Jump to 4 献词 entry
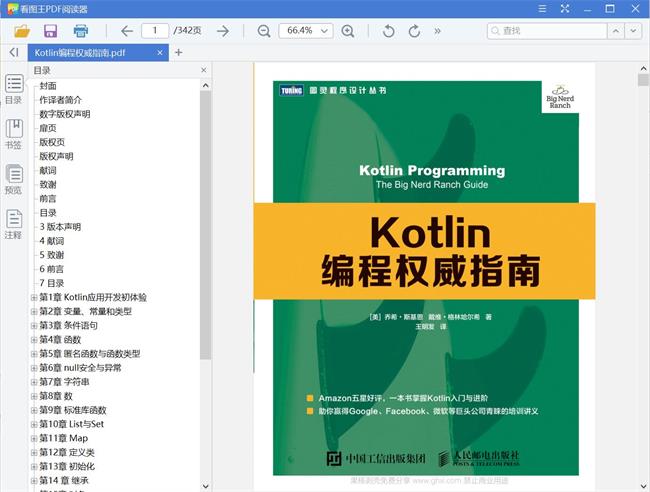This screenshot has width=650, height=492. point(52,241)
